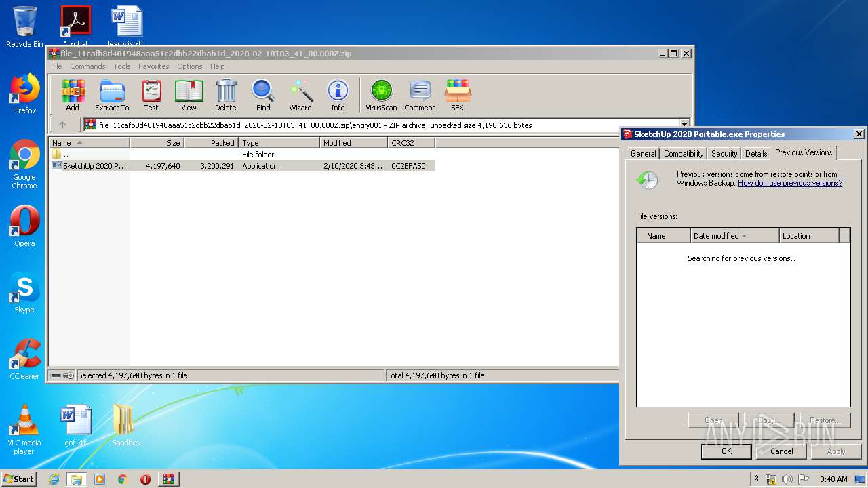
Task: Open the Sandbox folder on the desktop
Action: (126, 426)
